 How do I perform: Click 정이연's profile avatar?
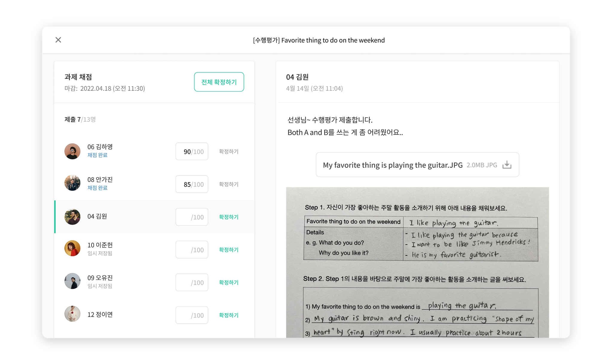(72, 314)
